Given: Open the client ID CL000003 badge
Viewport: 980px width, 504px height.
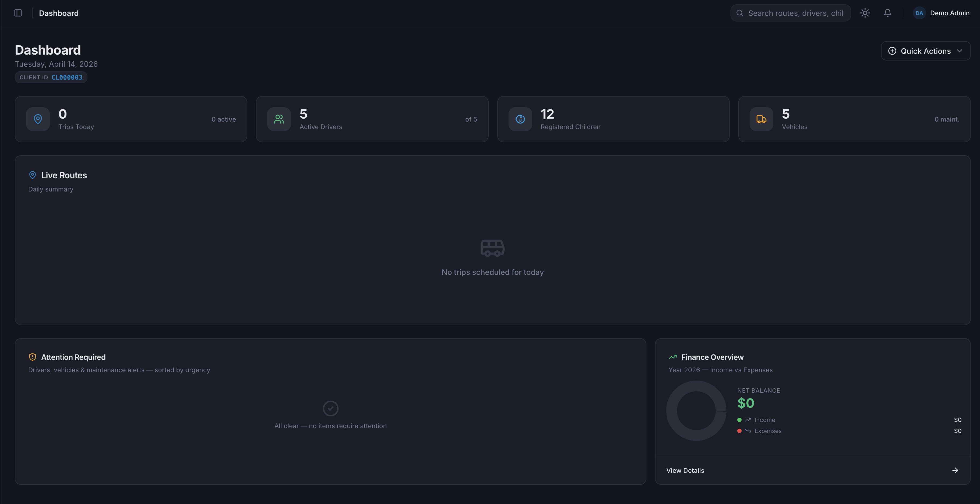Looking at the screenshot, I should tap(51, 77).
